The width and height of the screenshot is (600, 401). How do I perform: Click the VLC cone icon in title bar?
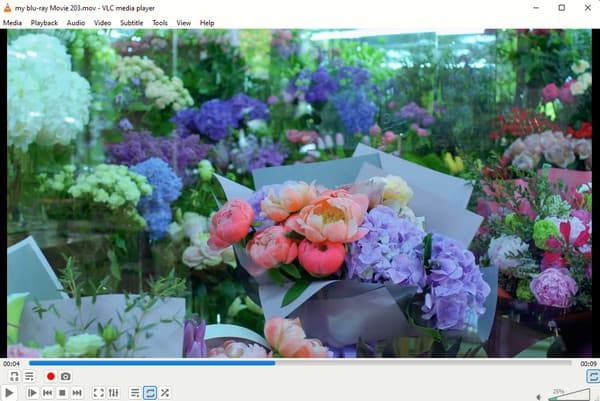click(7, 8)
